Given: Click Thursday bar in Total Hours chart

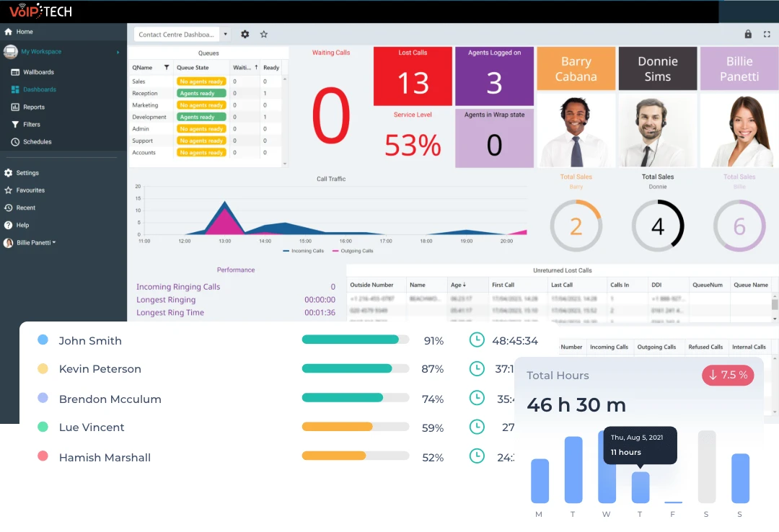Looking at the screenshot, I should 641,487.
